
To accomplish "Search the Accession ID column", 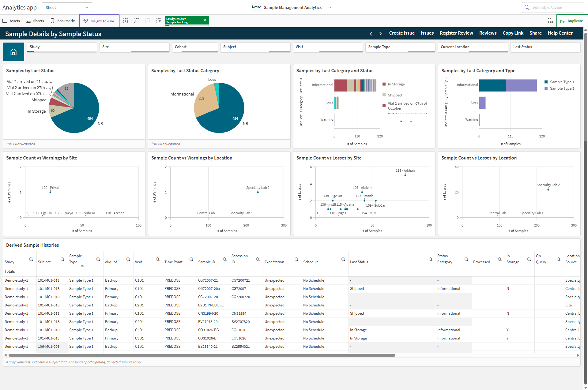I will [x=258, y=259].
